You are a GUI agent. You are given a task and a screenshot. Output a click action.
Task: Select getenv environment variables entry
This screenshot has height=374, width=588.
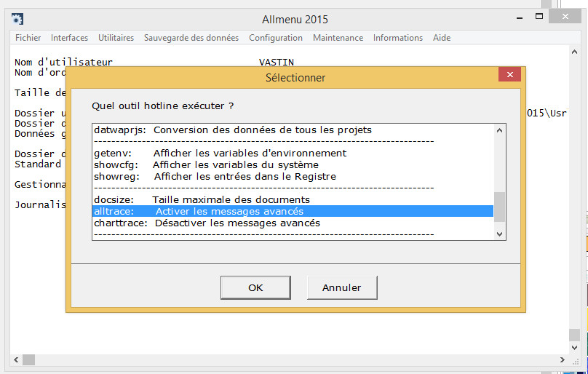293,154
